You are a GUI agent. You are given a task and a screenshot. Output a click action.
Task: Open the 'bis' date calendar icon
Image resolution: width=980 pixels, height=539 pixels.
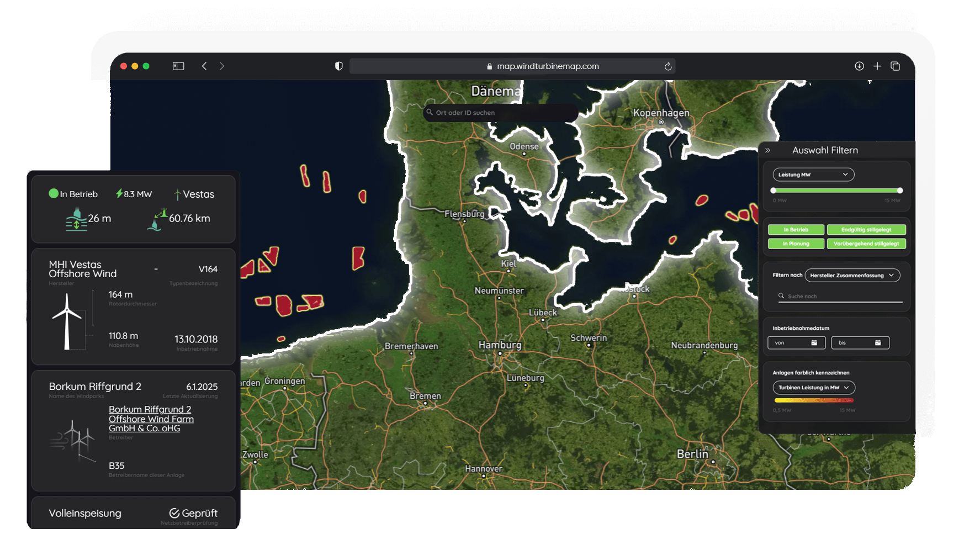[878, 343]
